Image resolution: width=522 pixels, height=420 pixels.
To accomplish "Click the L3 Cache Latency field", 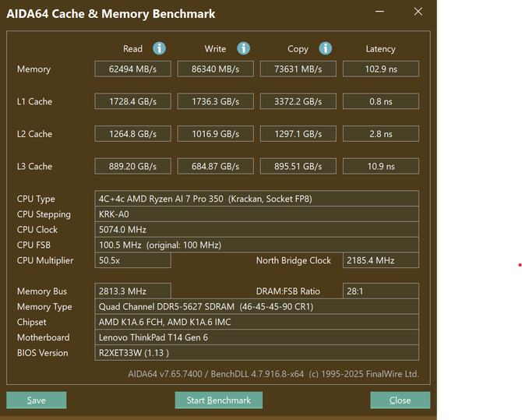I will (380, 166).
